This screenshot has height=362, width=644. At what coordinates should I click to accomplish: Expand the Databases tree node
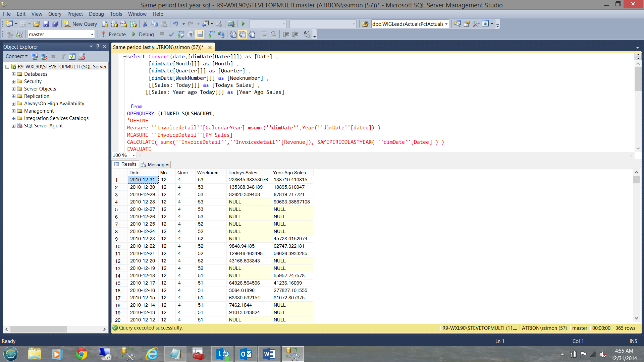coord(13,74)
